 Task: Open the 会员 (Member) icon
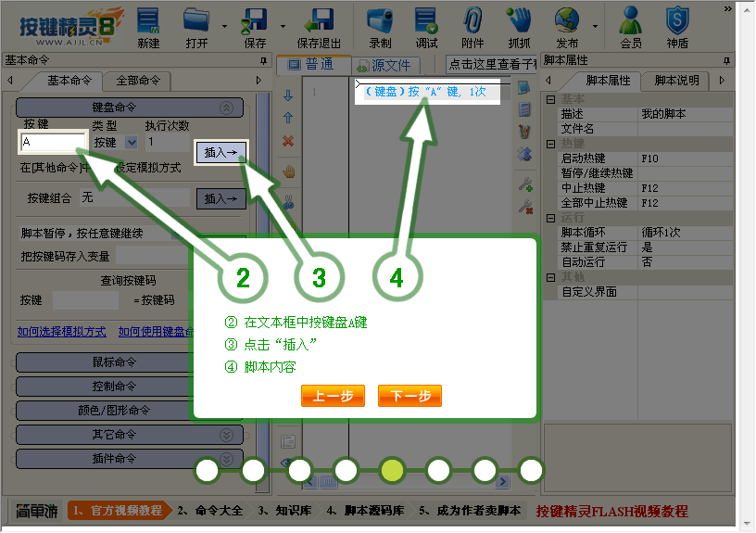pos(631,28)
